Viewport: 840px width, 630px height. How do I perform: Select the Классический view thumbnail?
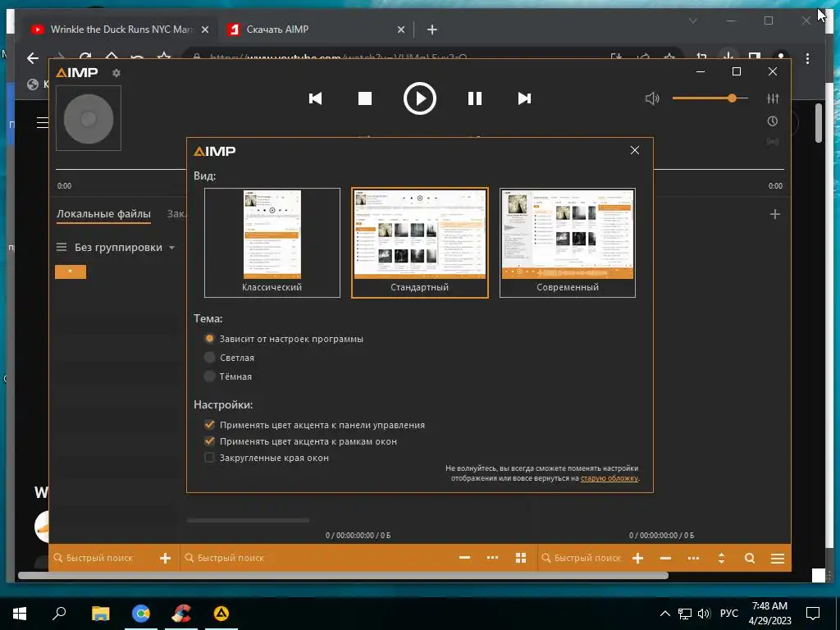tap(272, 242)
